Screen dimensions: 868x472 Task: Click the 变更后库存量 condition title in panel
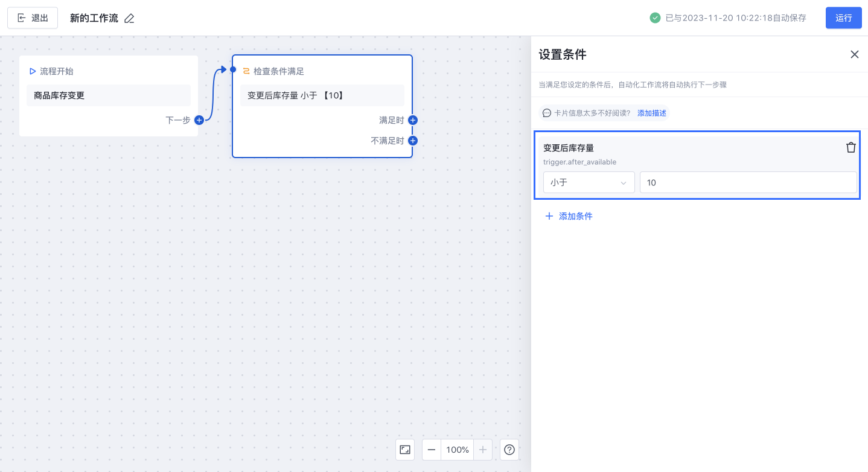pos(569,148)
